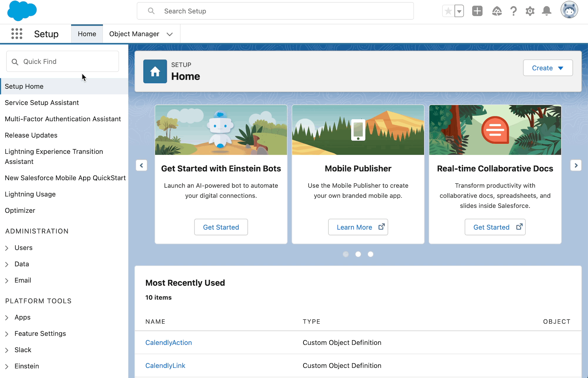Open the Trailhead guidance icon

coord(497,11)
